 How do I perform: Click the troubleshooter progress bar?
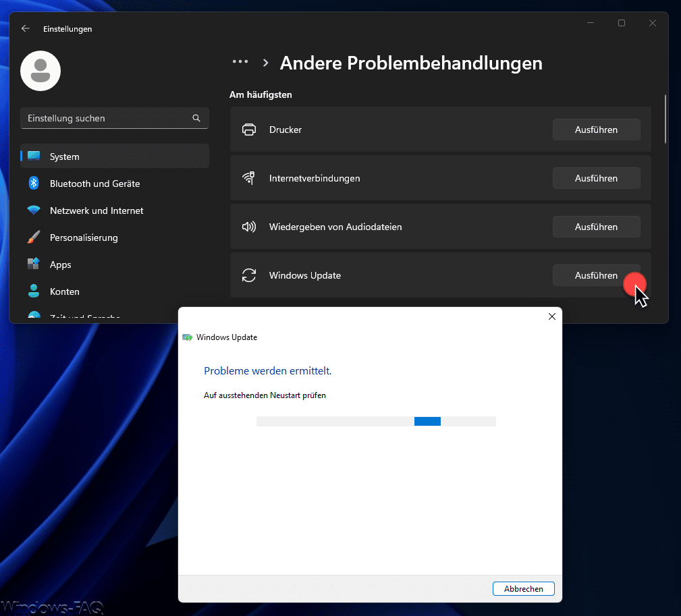pyautogui.click(x=376, y=421)
